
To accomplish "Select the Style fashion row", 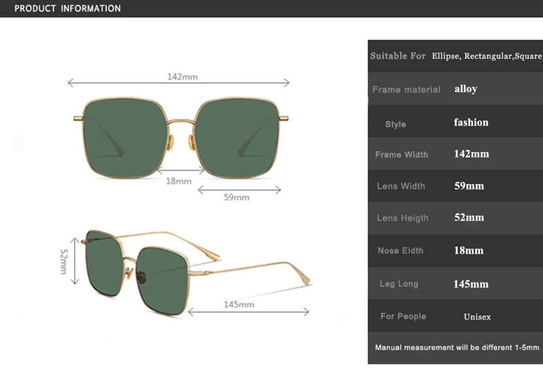I will click(x=456, y=121).
